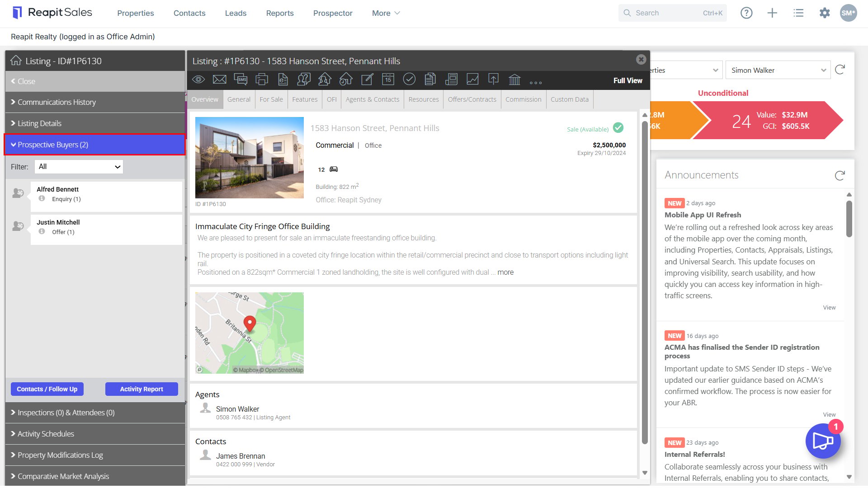Image resolution: width=868 pixels, height=488 pixels.
Task: Click the circled checkmark icon in toolbar
Action: [x=409, y=80]
